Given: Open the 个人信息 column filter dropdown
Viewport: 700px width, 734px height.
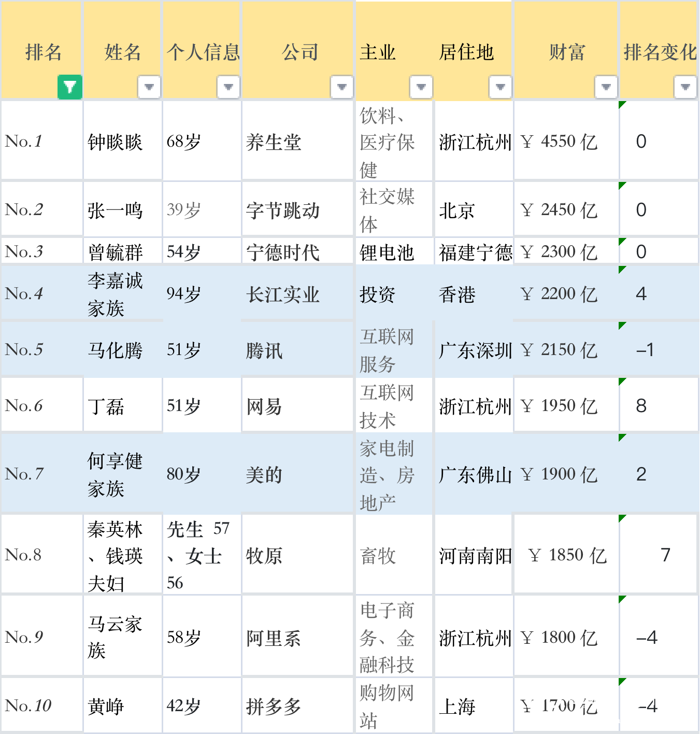Looking at the screenshot, I should coord(228,87).
